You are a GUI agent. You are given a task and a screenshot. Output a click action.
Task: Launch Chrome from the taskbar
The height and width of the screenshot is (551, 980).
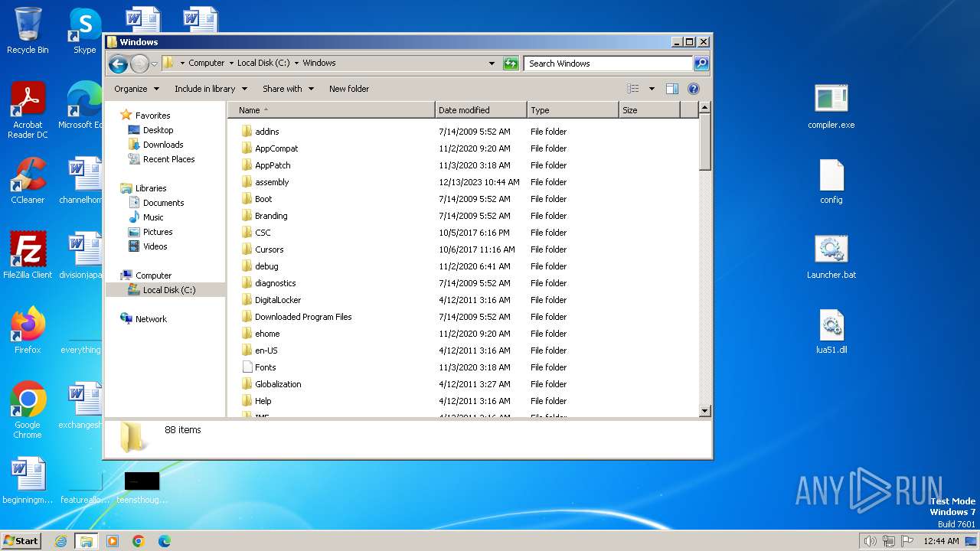[x=139, y=541]
